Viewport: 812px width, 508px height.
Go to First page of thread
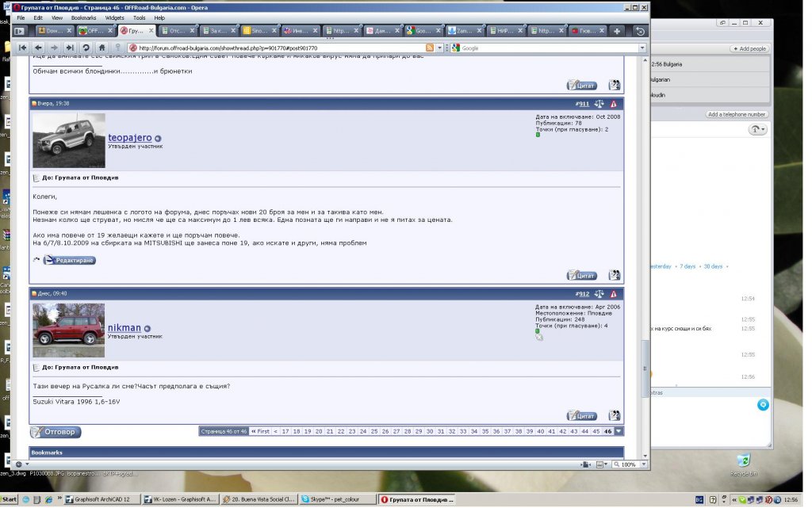click(x=260, y=431)
